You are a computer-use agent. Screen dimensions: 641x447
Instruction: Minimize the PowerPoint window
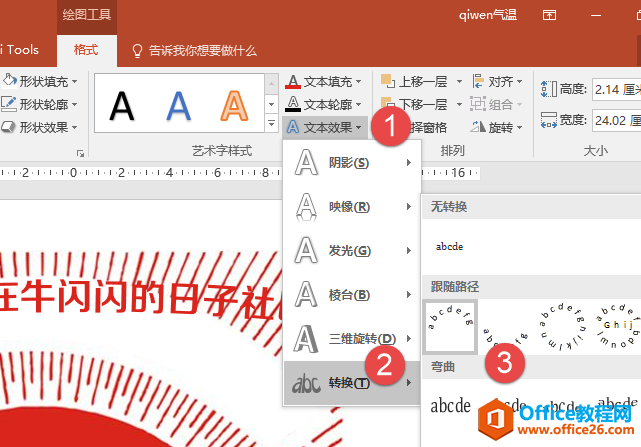click(x=596, y=16)
